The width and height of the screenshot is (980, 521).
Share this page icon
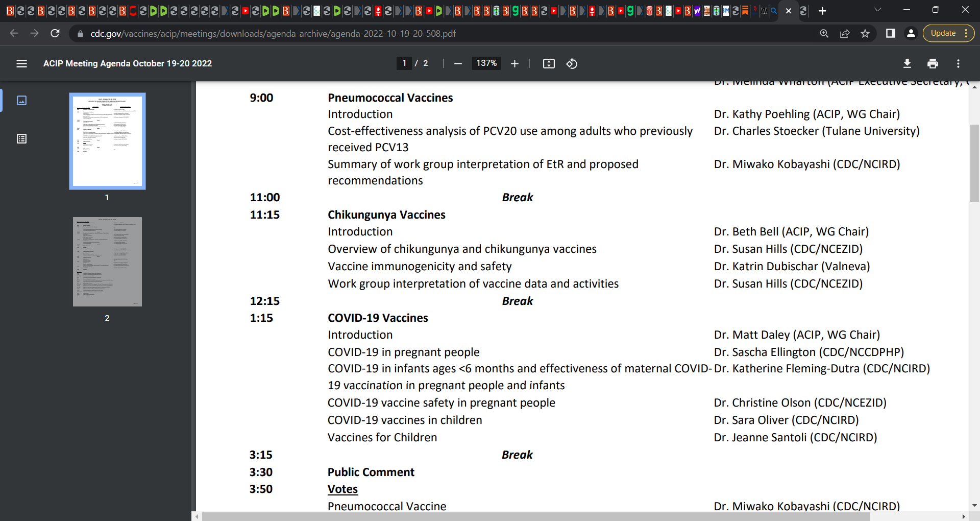[845, 33]
